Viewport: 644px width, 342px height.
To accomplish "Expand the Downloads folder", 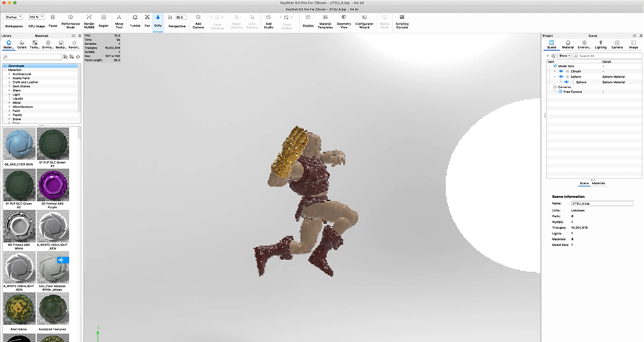I will (6, 66).
